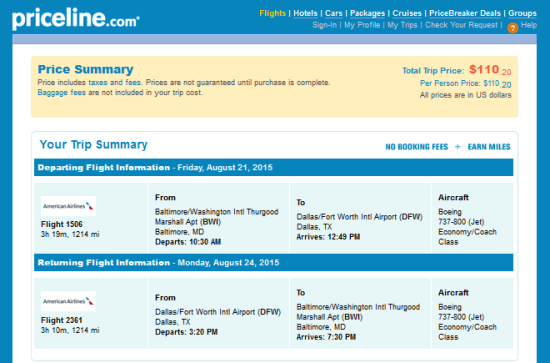Open the Baggage fees link

click(62, 93)
